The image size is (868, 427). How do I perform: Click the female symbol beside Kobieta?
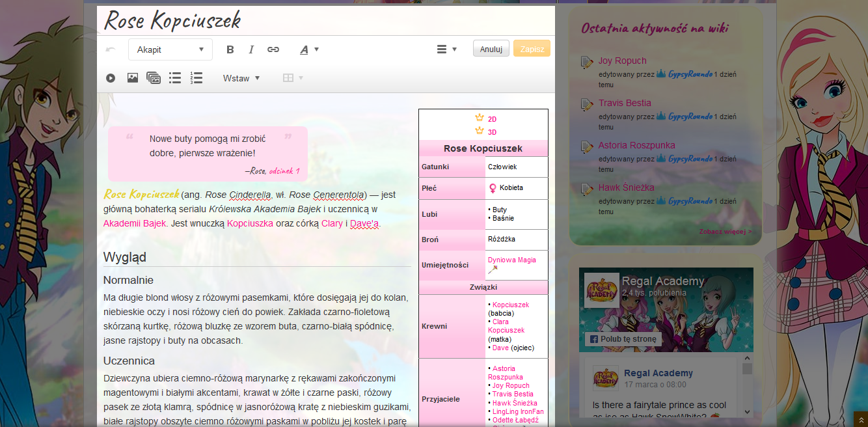coord(493,188)
